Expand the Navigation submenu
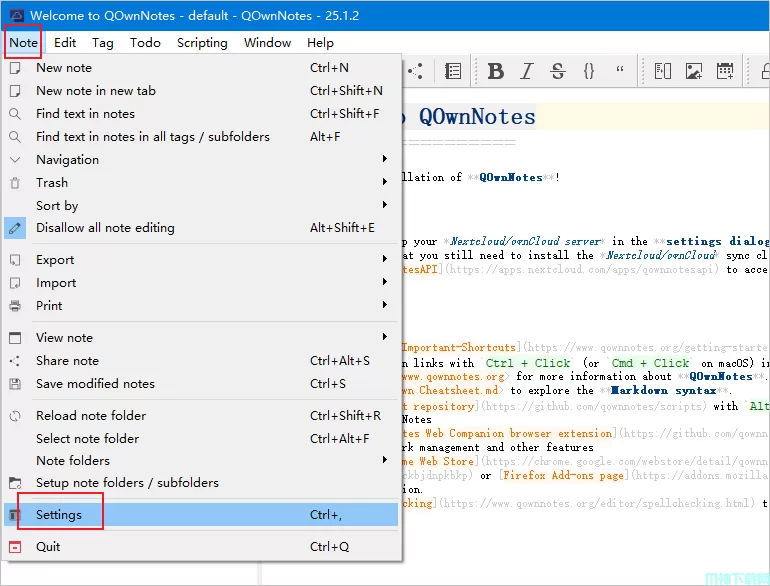770x586 pixels. point(67,160)
